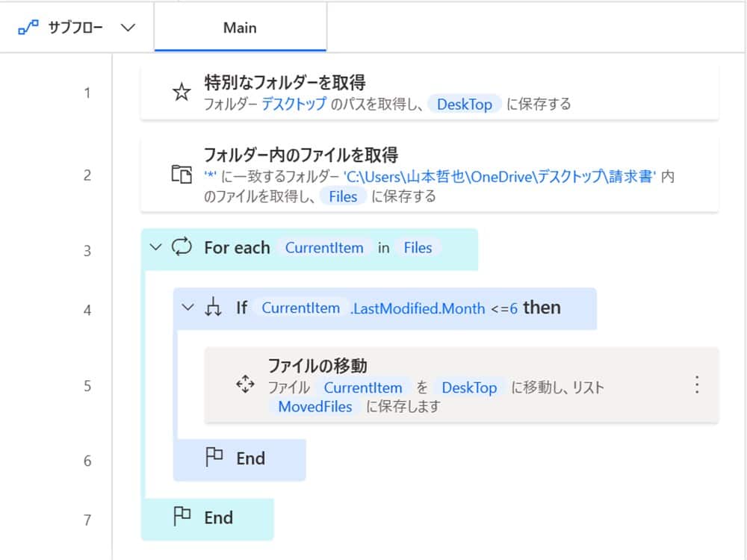Click the Files variable chip
The image size is (747, 560).
(x=343, y=197)
